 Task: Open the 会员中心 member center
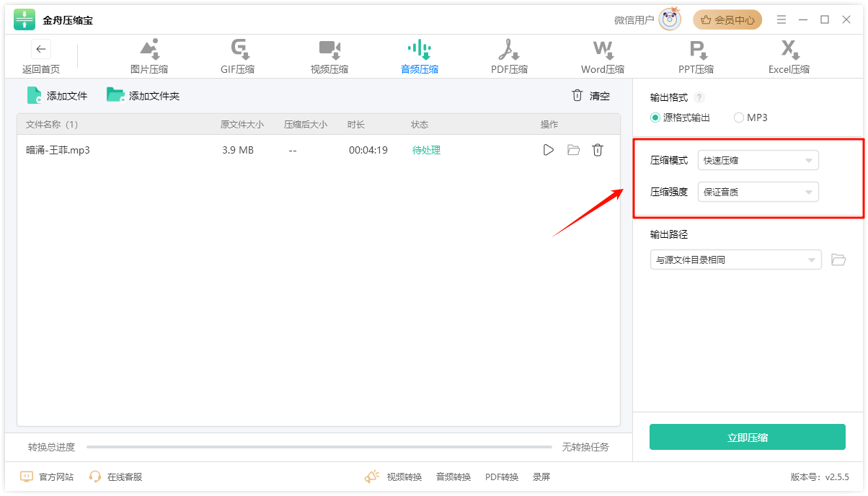[x=727, y=20]
